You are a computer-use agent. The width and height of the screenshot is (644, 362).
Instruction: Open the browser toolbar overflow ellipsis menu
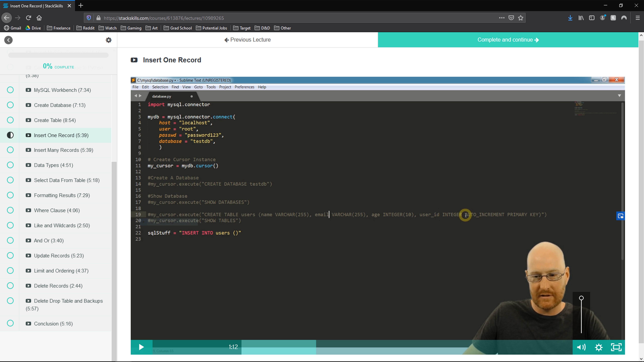[x=502, y=18]
